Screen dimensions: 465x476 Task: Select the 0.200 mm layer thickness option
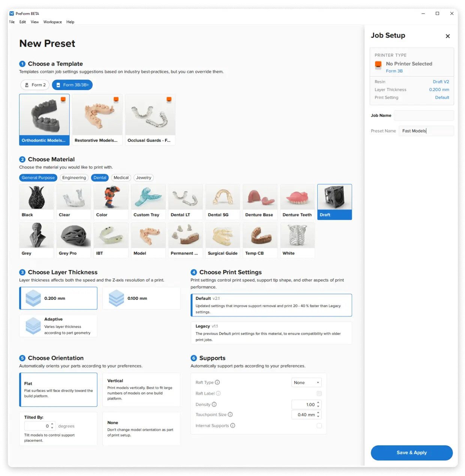[x=58, y=298]
